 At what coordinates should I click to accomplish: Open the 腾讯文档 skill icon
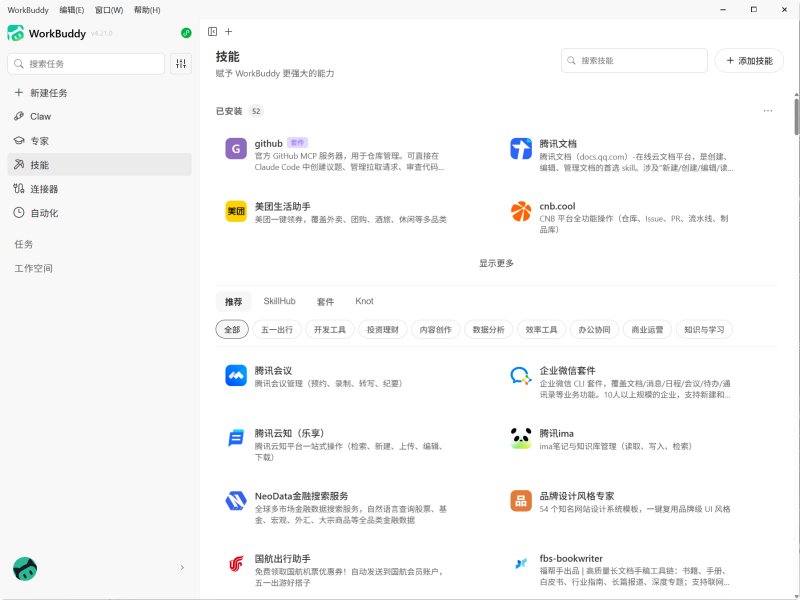click(521, 149)
